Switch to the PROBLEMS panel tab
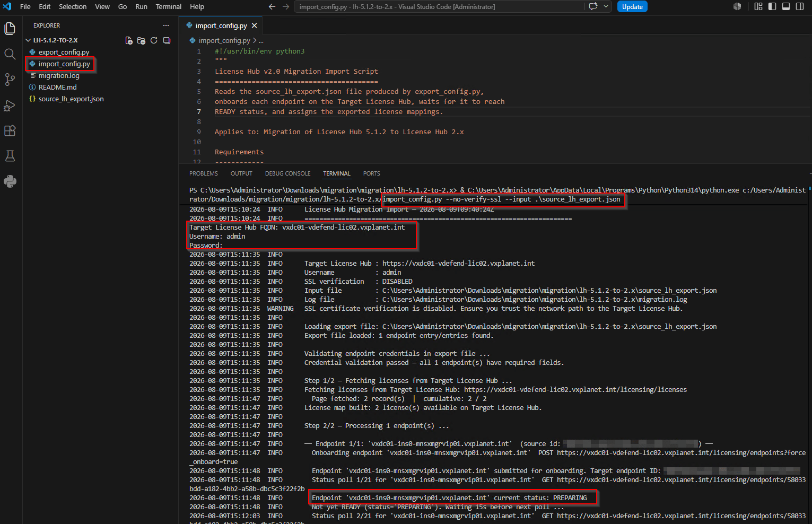This screenshot has width=812, height=524. [x=204, y=173]
